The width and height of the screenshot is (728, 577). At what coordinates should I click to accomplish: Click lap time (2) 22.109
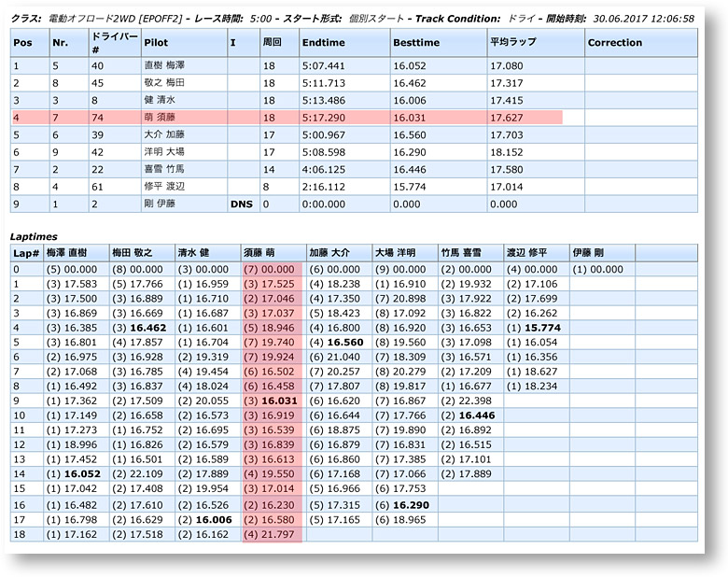tap(137, 474)
